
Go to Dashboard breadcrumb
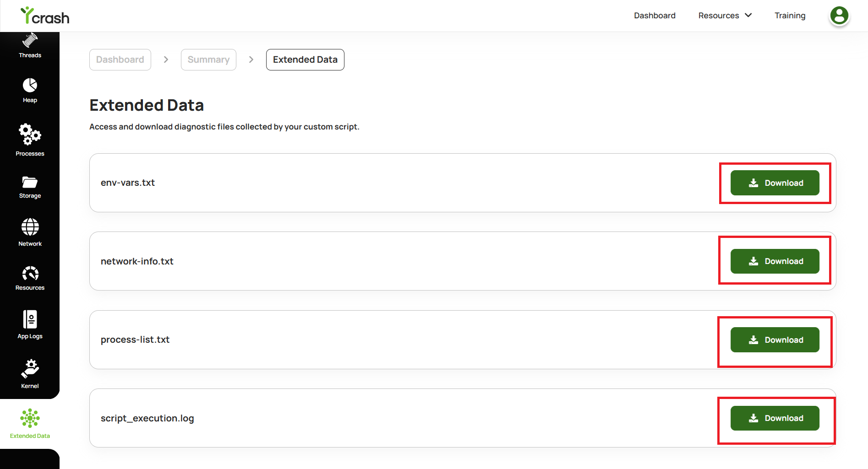pos(120,59)
